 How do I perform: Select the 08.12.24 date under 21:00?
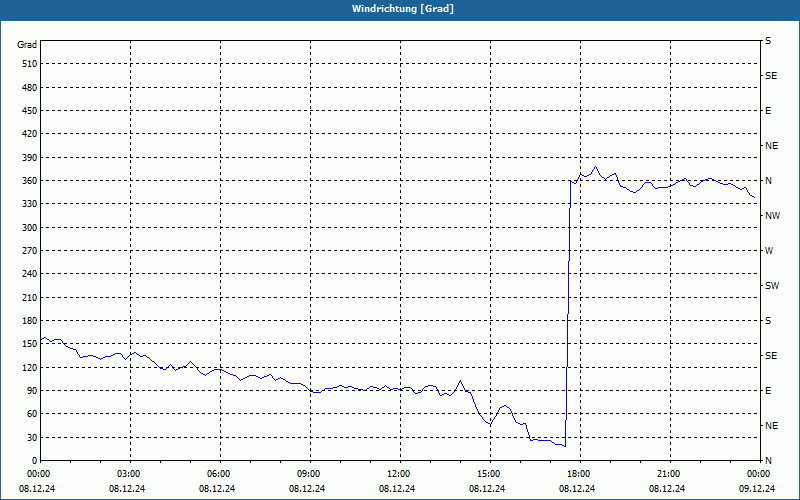[667, 488]
